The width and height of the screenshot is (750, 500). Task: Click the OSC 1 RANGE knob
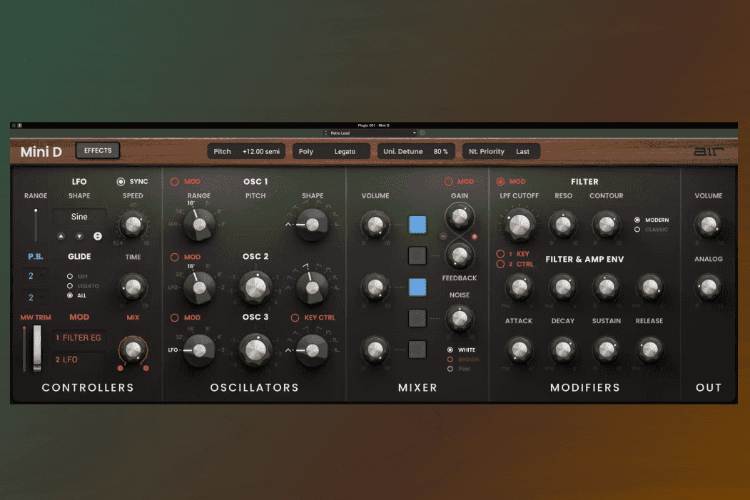pos(199,224)
